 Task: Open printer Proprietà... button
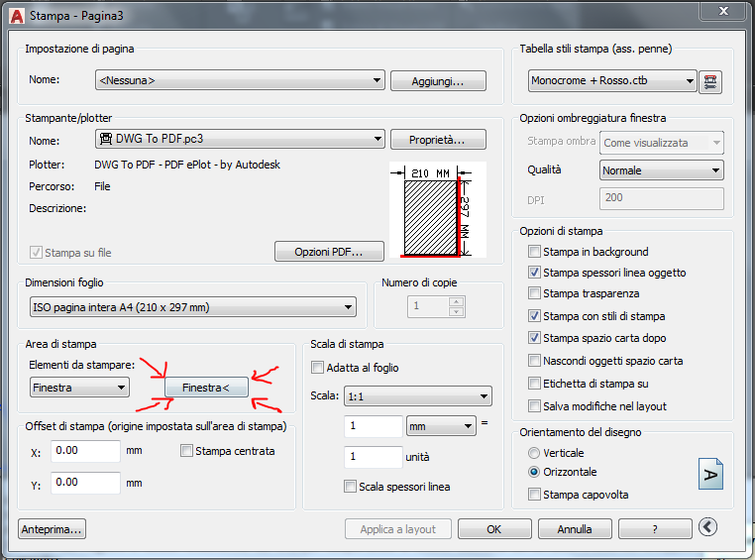click(438, 140)
